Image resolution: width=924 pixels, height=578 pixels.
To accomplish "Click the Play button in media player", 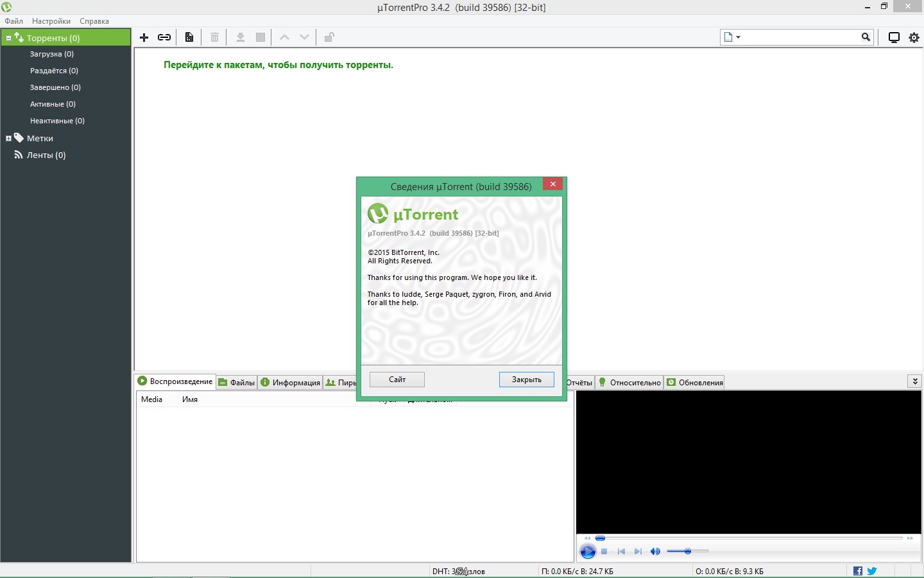I will (588, 551).
